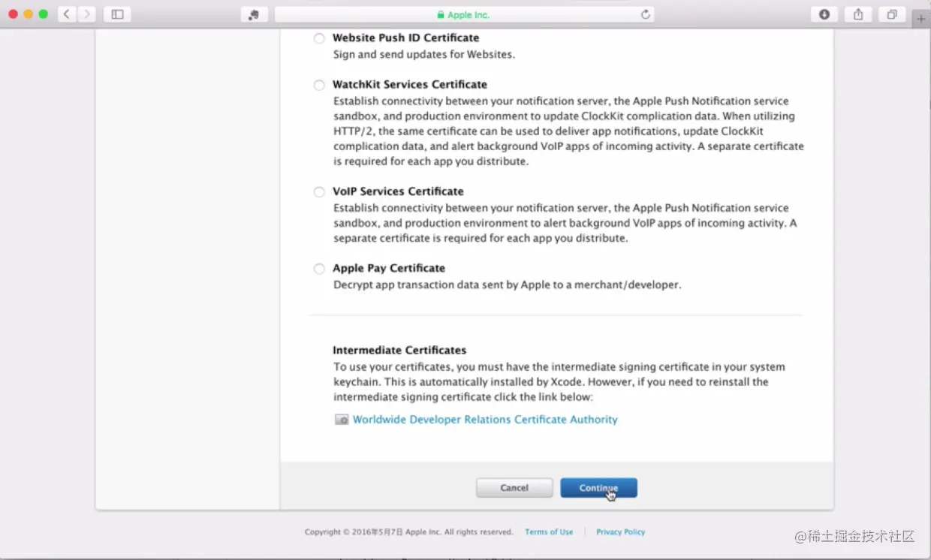This screenshot has width=931, height=560.
Task: Click the Evernote elephant extension icon
Action: tap(254, 14)
